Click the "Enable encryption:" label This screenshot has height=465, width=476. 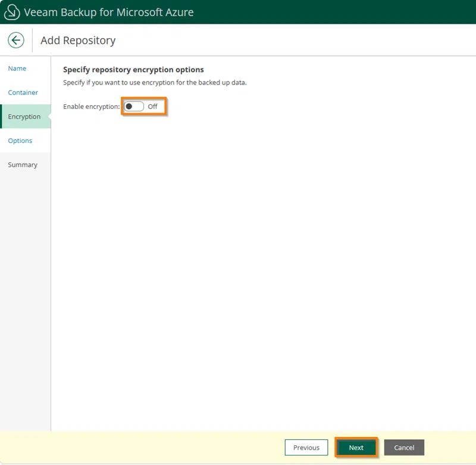[x=91, y=107]
